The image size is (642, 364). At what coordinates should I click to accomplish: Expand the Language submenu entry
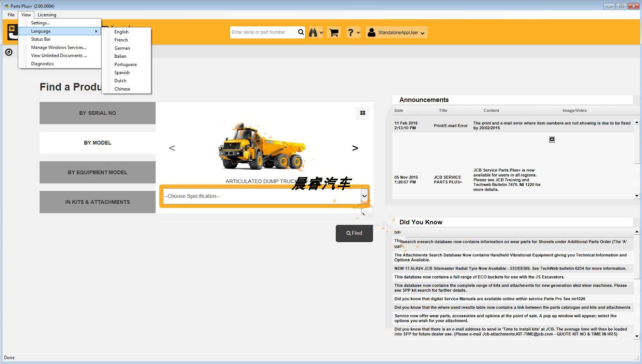click(60, 31)
